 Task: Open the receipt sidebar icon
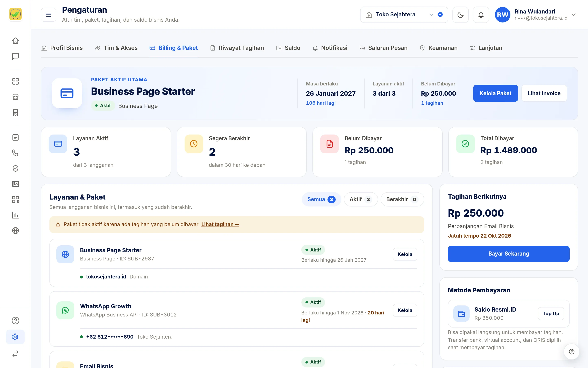15,112
